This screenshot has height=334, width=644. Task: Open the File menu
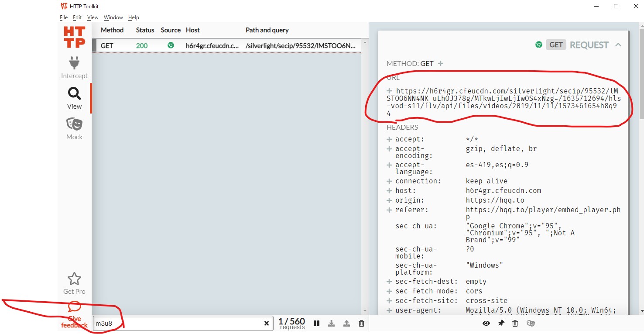click(64, 17)
